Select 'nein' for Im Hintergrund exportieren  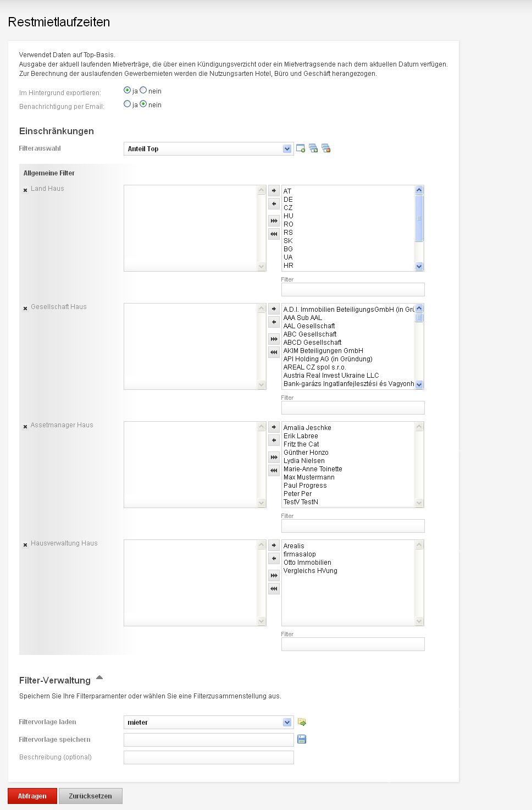(x=143, y=90)
